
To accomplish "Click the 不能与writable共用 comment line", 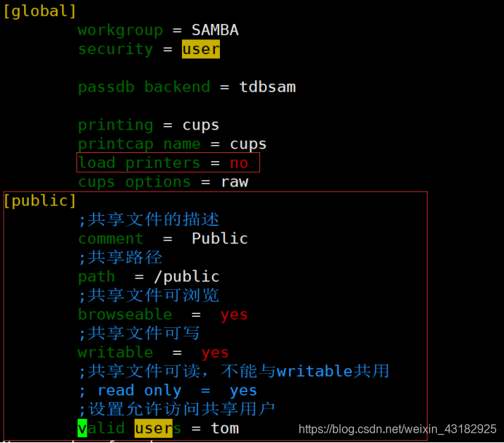I will [234, 372].
